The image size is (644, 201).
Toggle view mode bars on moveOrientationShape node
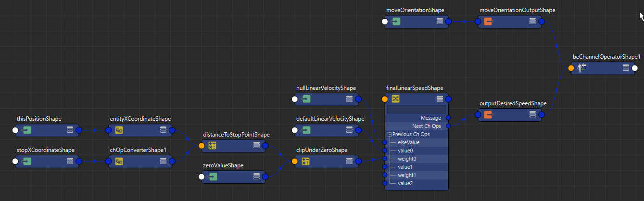click(x=440, y=22)
